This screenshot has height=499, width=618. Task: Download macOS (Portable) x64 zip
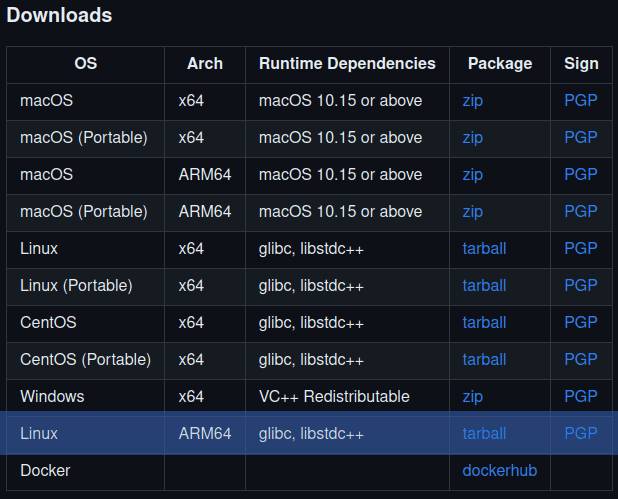point(473,138)
